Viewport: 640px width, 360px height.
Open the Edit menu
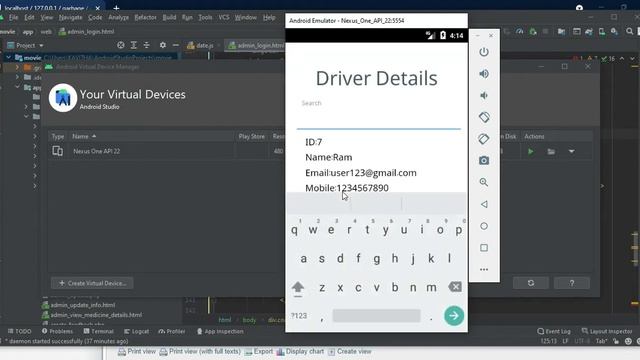(29, 18)
